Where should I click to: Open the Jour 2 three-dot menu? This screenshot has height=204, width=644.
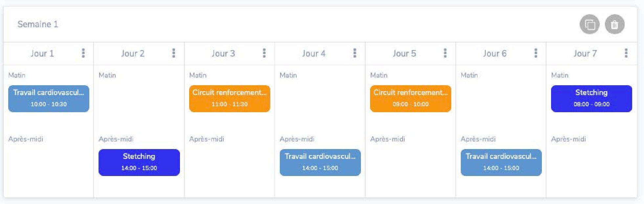[174, 53]
